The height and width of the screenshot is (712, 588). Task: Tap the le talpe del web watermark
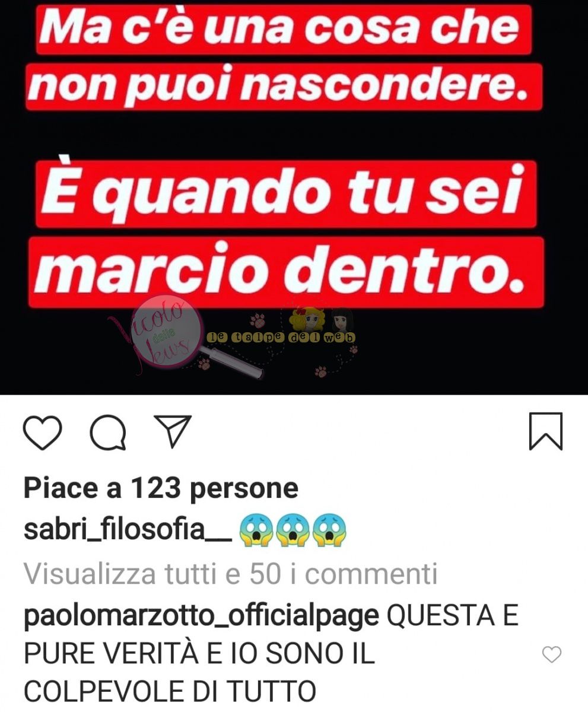(x=281, y=337)
